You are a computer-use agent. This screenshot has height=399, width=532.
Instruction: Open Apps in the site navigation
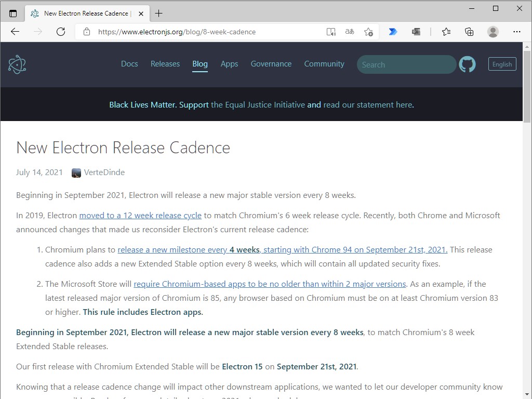229,64
